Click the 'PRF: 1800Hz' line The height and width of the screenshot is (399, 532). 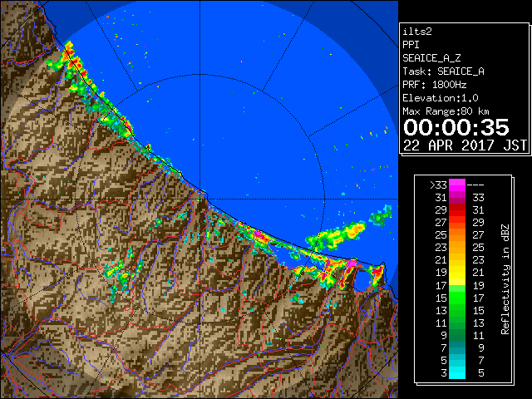point(435,85)
